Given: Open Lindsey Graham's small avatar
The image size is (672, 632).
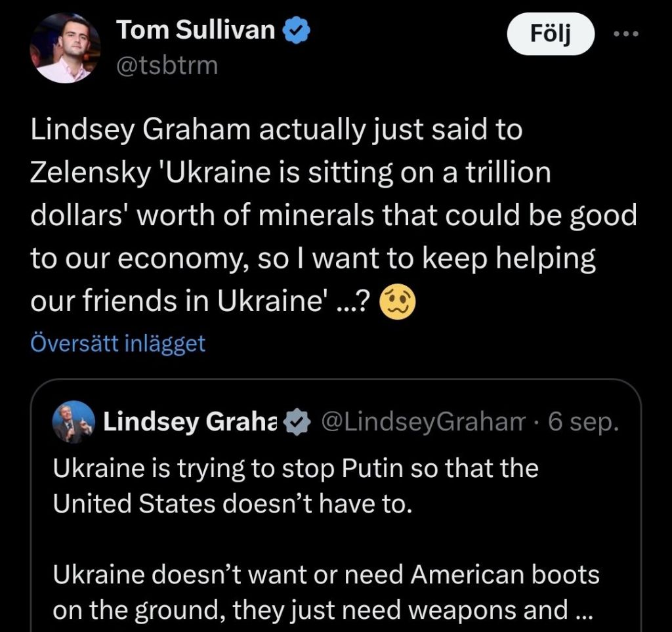Looking at the screenshot, I should point(72,422).
